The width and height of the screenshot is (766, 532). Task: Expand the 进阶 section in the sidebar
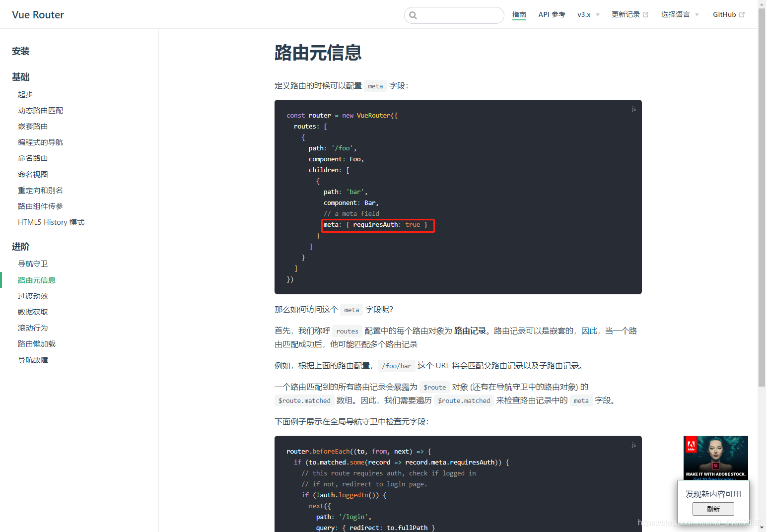pos(20,246)
